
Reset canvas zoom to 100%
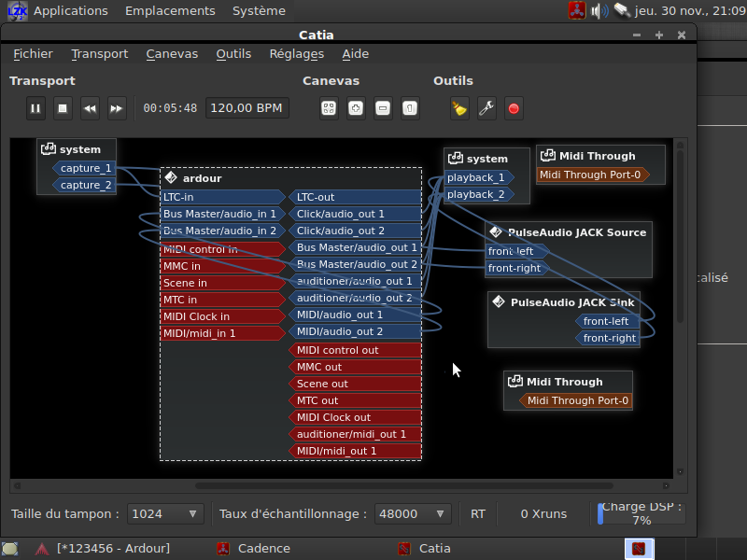click(410, 108)
